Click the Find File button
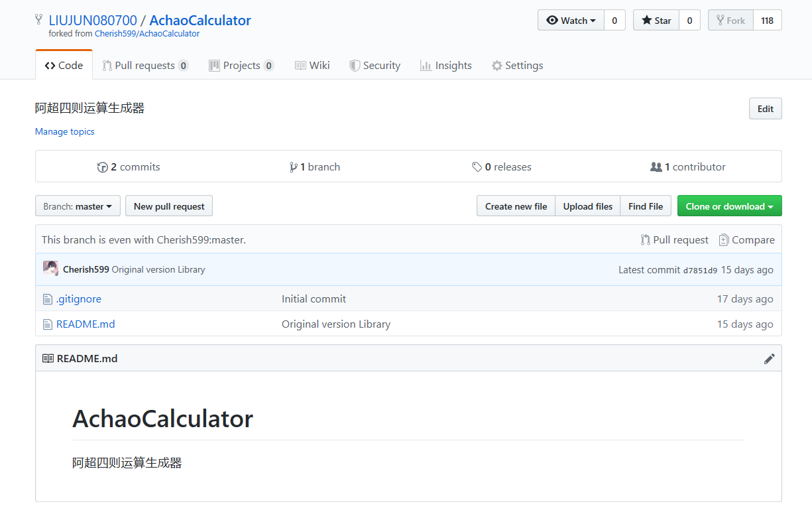 click(646, 206)
